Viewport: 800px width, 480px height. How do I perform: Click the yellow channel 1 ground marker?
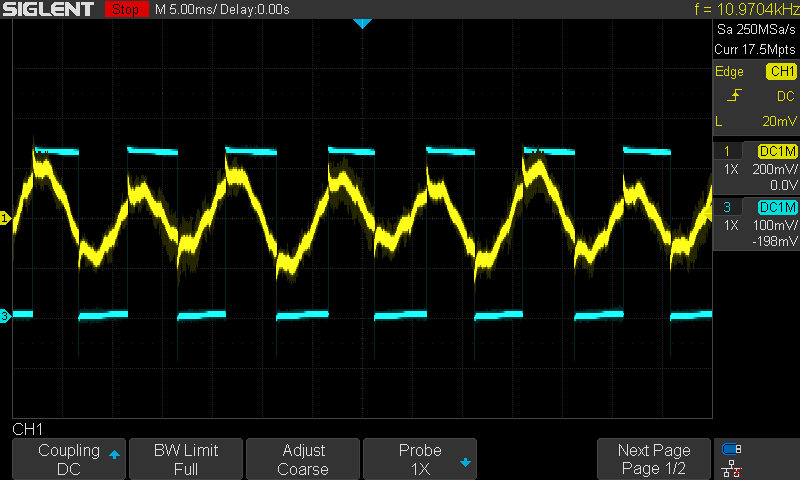tap(5, 218)
